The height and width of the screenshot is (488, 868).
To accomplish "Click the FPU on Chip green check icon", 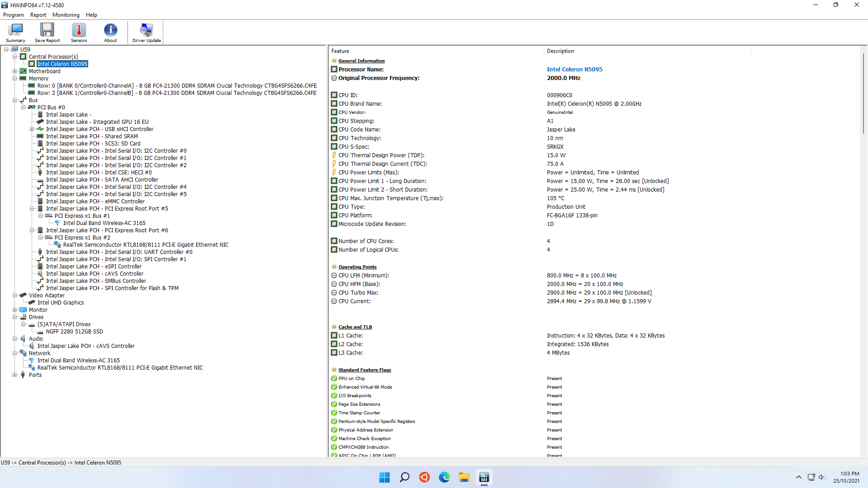I will pyautogui.click(x=334, y=379).
